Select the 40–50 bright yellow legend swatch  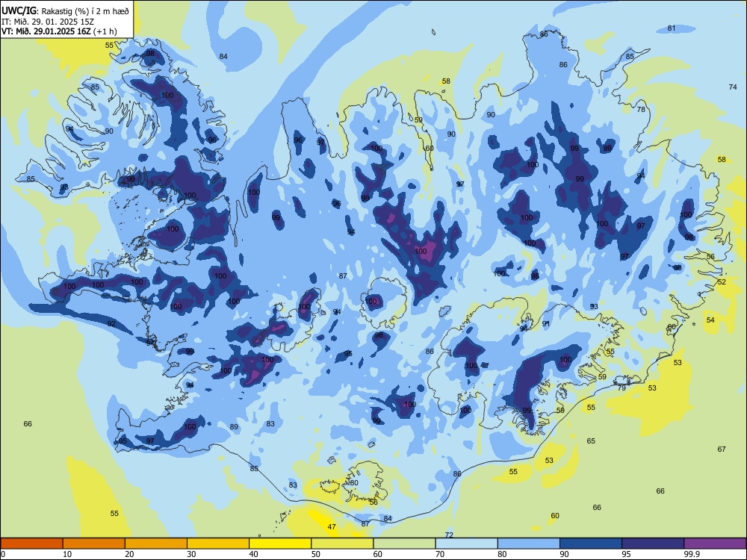click(x=280, y=544)
